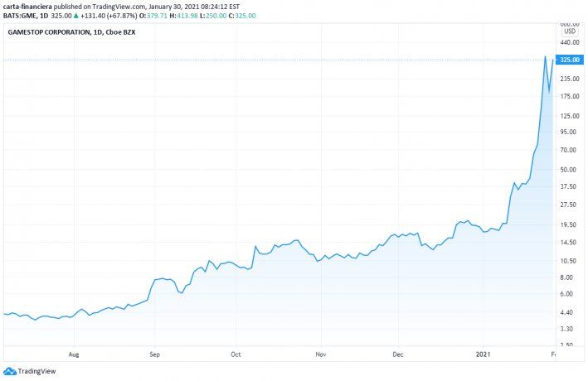Select the Nov marker on time axis

pos(320,353)
